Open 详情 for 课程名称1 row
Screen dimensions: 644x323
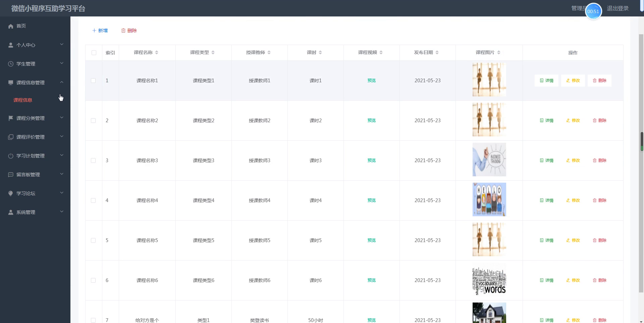click(x=546, y=81)
